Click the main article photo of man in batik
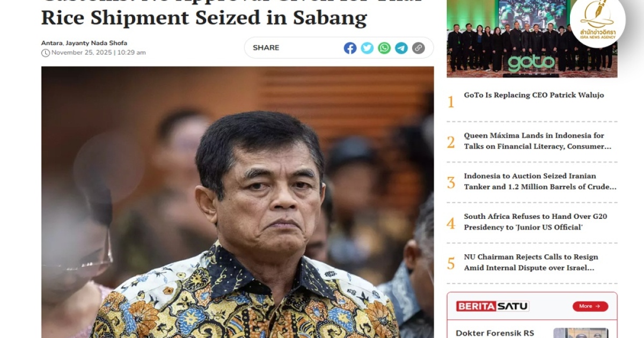This screenshot has width=644, height=338. tap(237, 202)
